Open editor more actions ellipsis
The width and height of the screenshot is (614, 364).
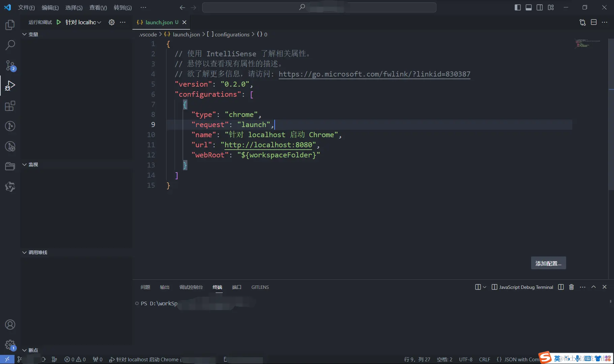tap(605, 22)
